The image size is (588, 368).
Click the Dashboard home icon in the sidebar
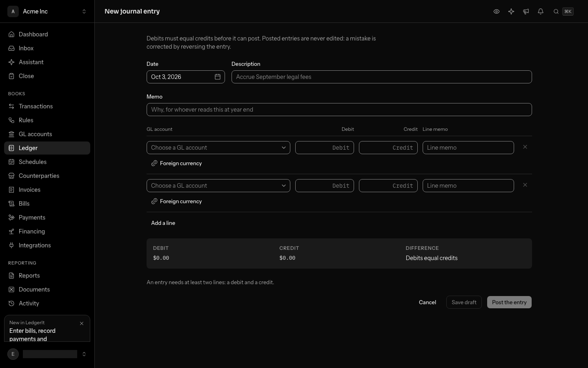pyautogui.click(x=11, y=34)
